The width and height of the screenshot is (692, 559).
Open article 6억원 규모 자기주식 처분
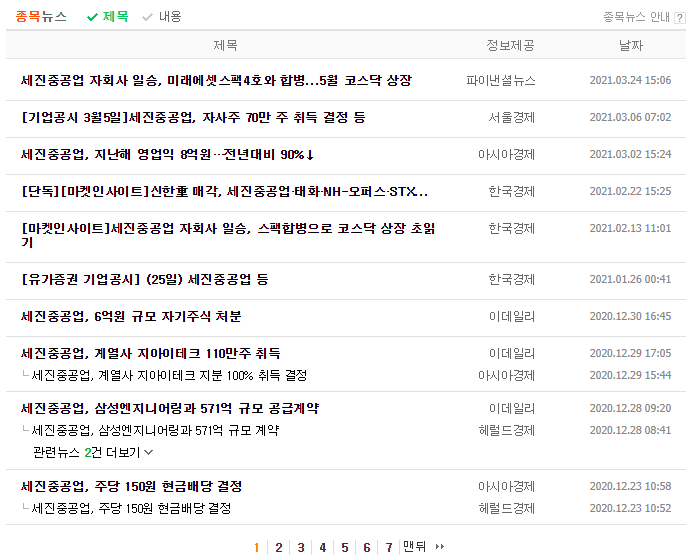click(131, 316)
